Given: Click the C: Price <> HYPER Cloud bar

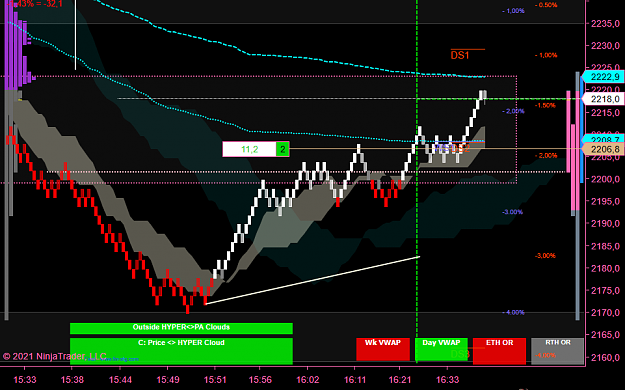Looking at the screenshot, I should point(181,351).
